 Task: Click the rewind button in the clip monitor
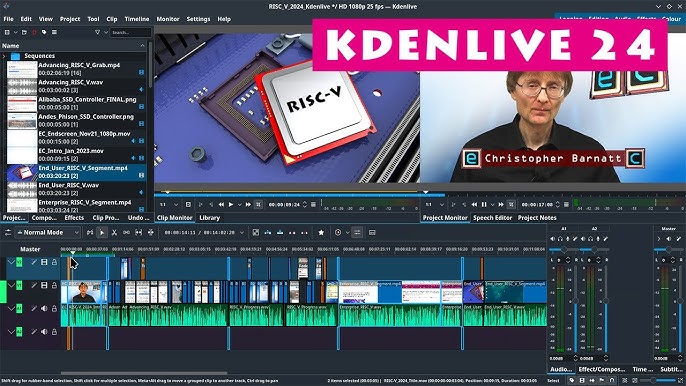pyautogui.click(x=221, y=204)
